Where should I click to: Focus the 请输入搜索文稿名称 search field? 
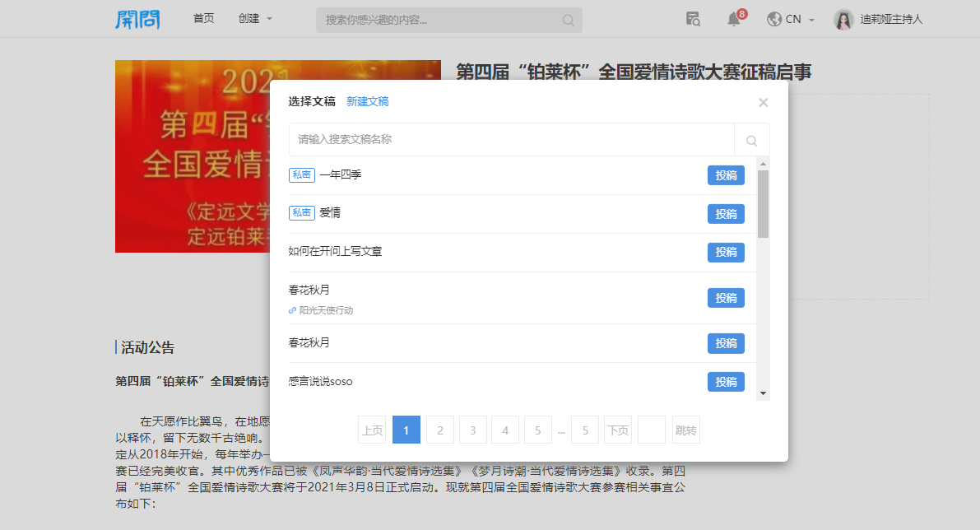tap(511, 140)
